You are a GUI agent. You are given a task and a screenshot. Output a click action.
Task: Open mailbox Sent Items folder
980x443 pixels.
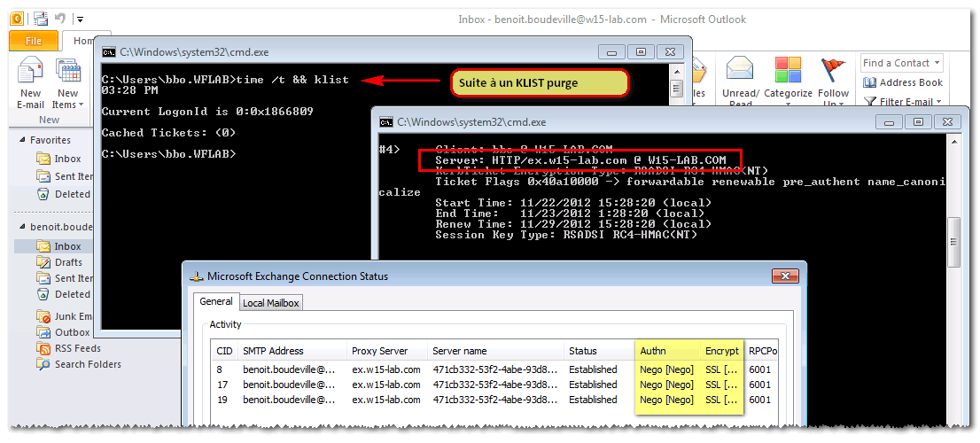click(x=65, y=278)
